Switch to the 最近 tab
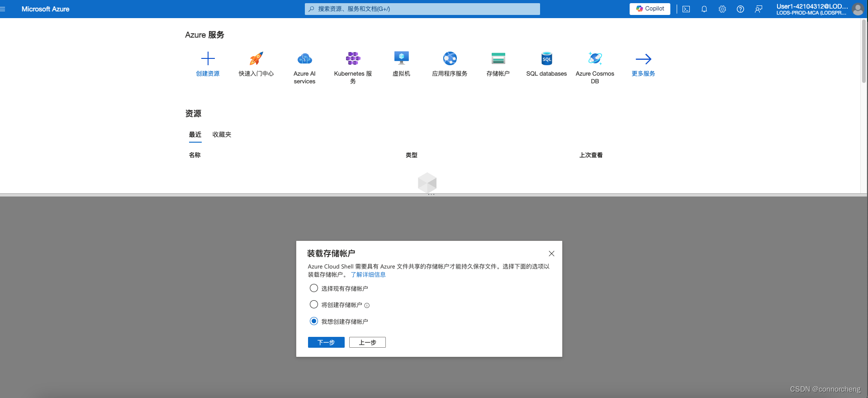Image resolution: width=868 pixels, height=398 pixels. pyautogui.click(x=195, y=134)
